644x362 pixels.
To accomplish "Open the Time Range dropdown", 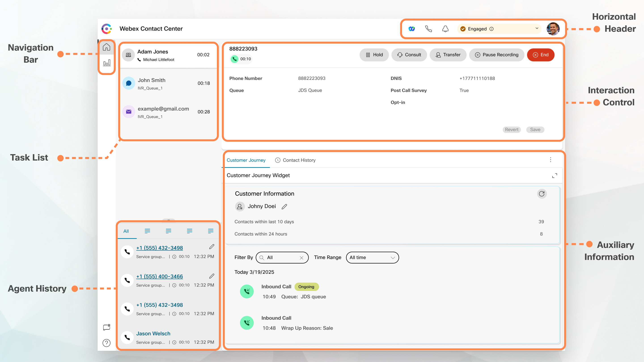I will [x=372, y=258].
